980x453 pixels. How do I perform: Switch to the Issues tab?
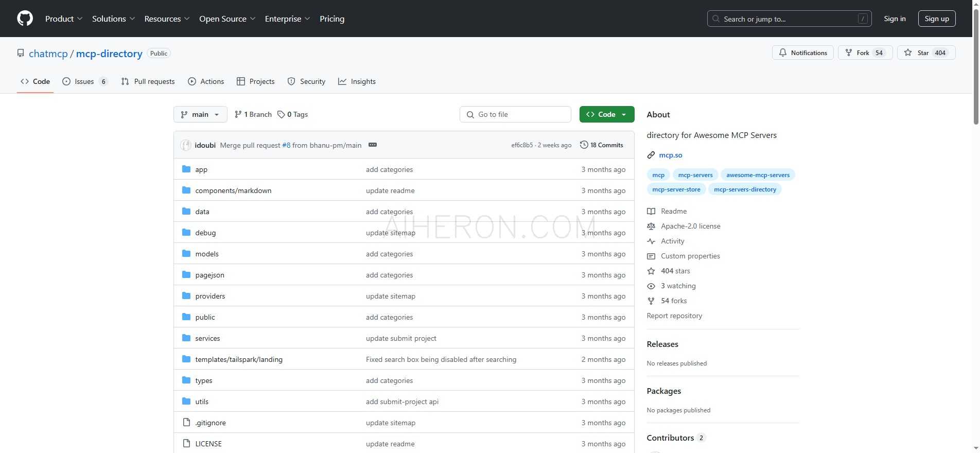(85, 81)
